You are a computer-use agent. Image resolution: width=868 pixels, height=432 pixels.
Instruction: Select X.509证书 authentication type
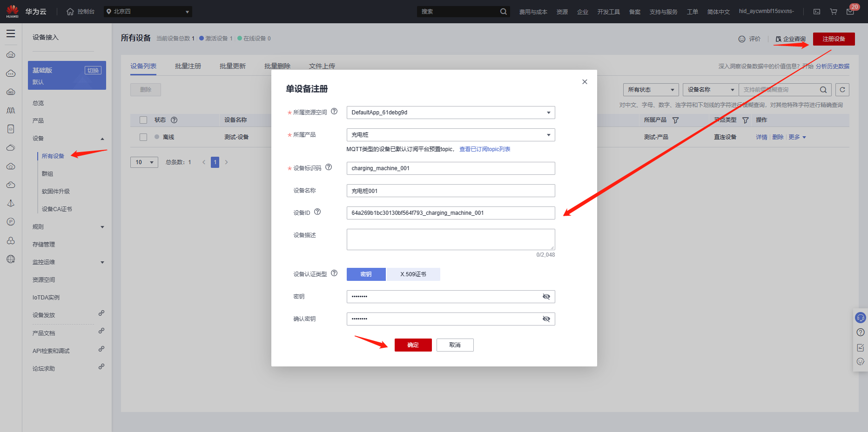click(x=413, y=274)
